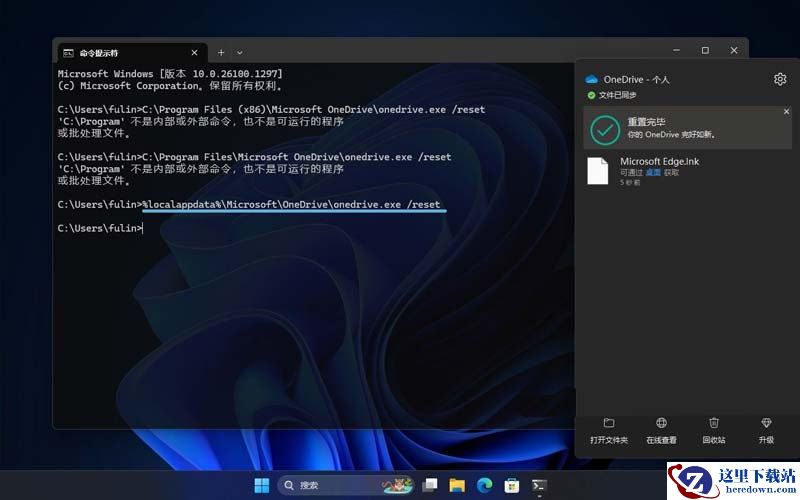Click the 文件已同步 status text

(x=617, y=95)
